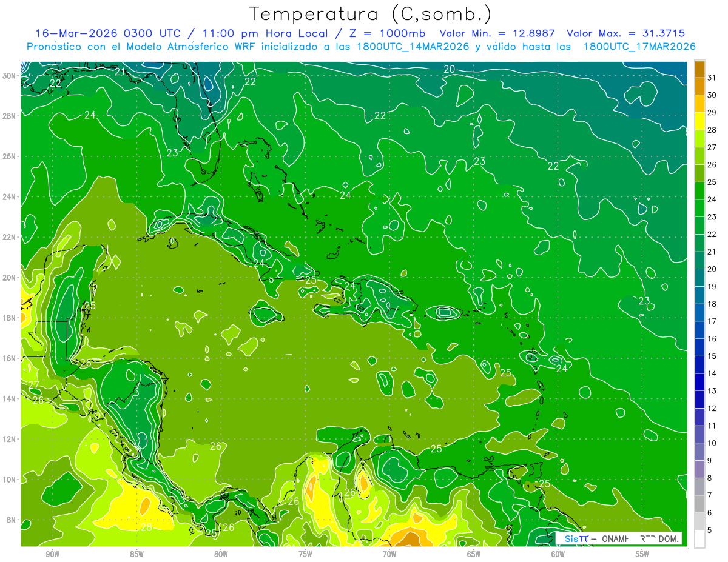Click the 70W longitude axis label
Image resolution: width=728 pixels, height=562 pixels.
point(389,554)
